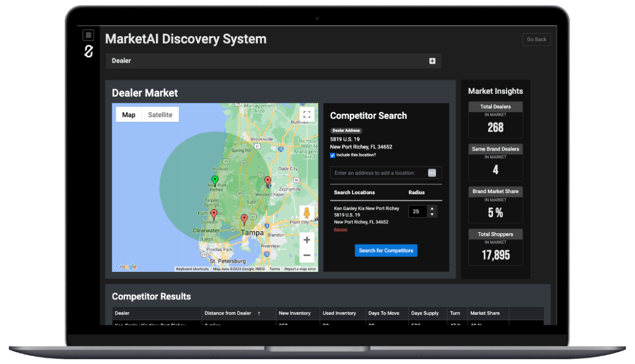Click the Remove link under search location
This screenshot has height=364, width=635.
[340, 229]
